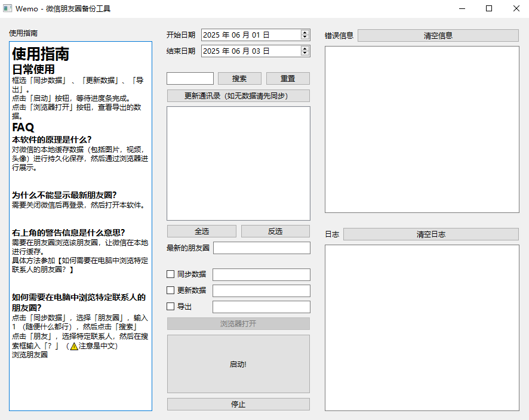
Task: Invert selection with 反选 button
Action: [x=275, y=231]
